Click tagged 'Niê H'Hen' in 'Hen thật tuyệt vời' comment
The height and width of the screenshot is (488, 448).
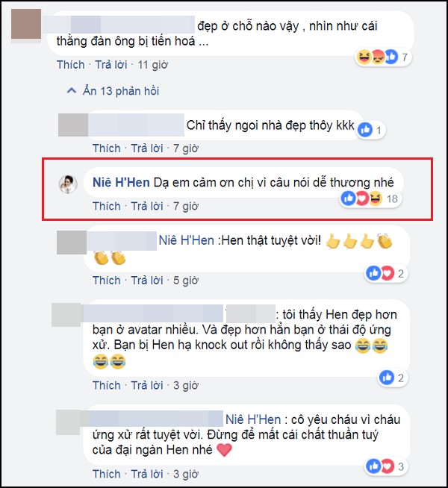pyautogui.click(x=187, y=240)
